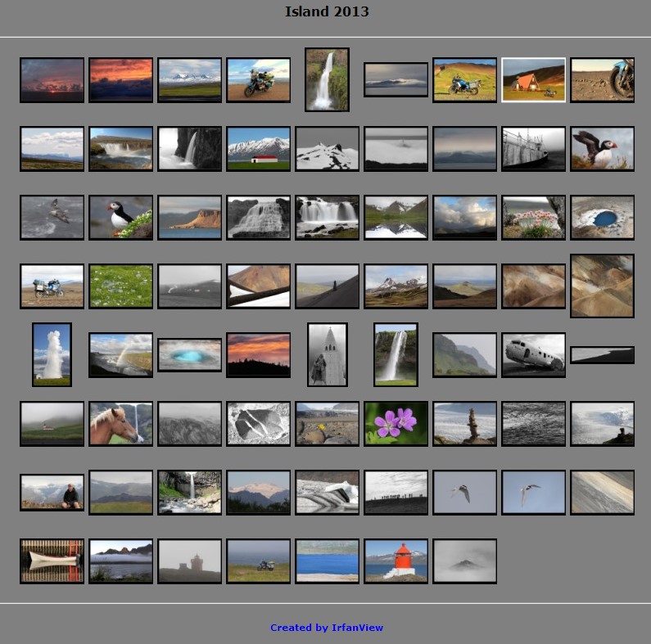This screenshot has height=644, width=651.
Task: Open the orange tent thumbnail
Action: click(x=533, y=79)
